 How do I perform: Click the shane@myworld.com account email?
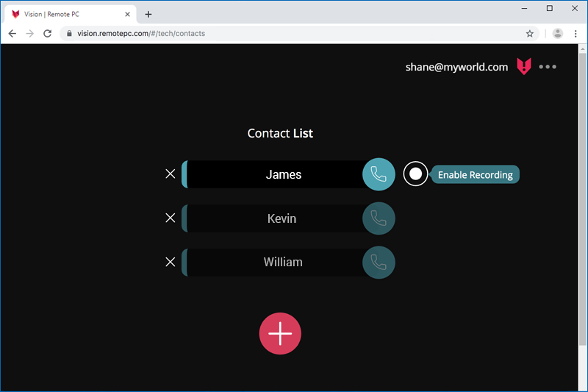[456, 67]
